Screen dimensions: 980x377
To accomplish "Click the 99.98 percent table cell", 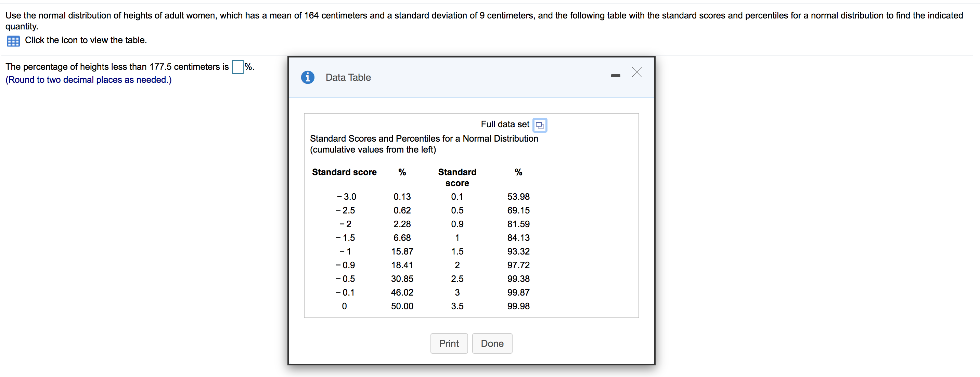I will [518, 306].
